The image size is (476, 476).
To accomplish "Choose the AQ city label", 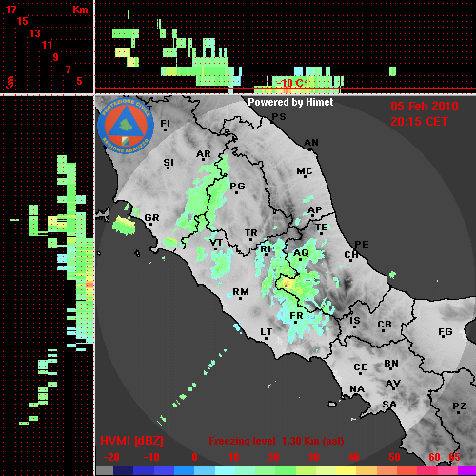I will pyautogui.click(x=301, y=253).
